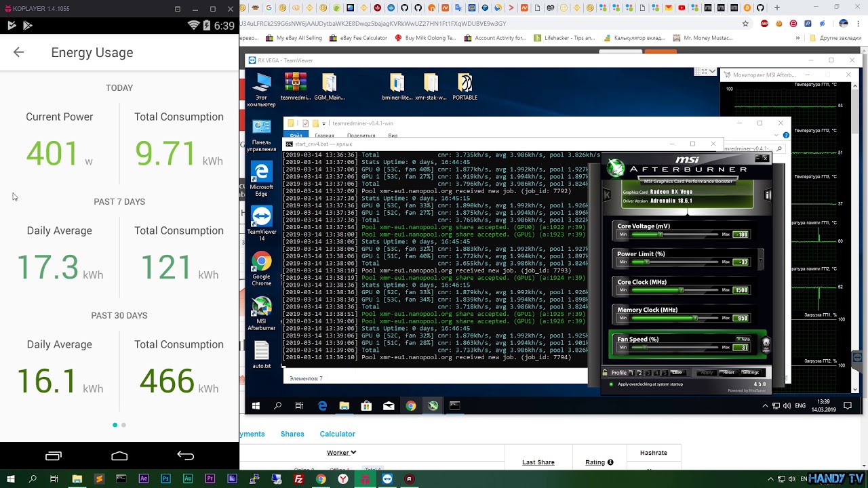Viewport: 868px width, 488px height.
Task: Open the Sublime Text taskbar icon
Action: (x=99, y=479)
